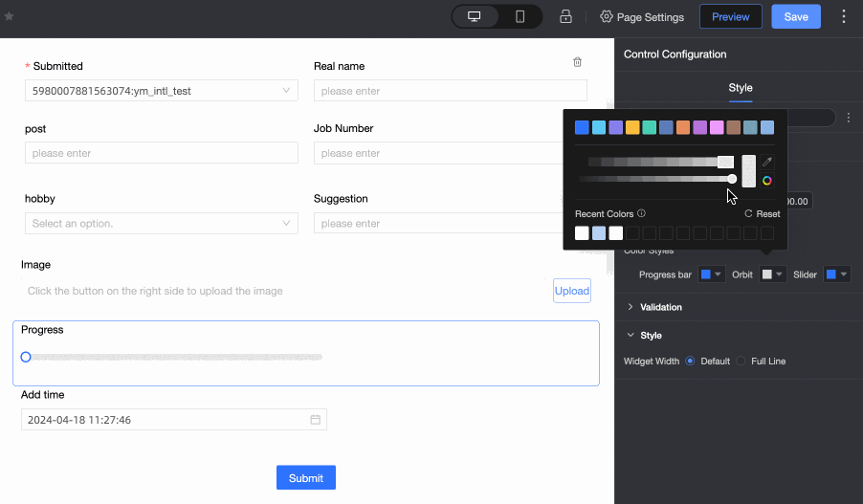Switch to mobile view mode
The image size is (863, 504).
[x=520, y=16]
